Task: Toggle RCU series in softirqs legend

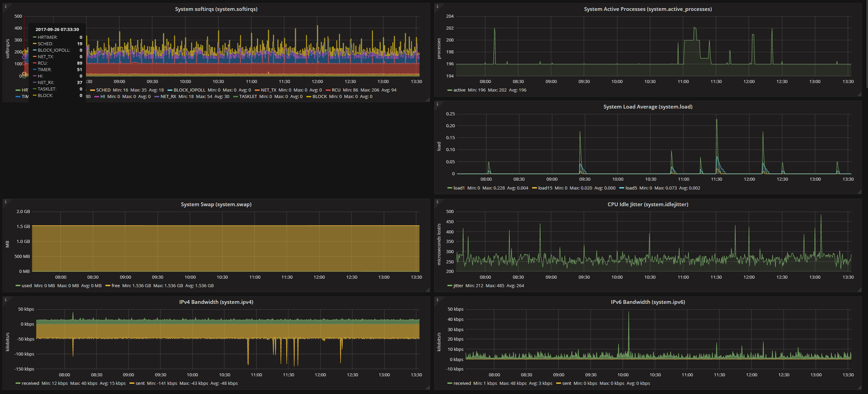Action: coord(336,90)
